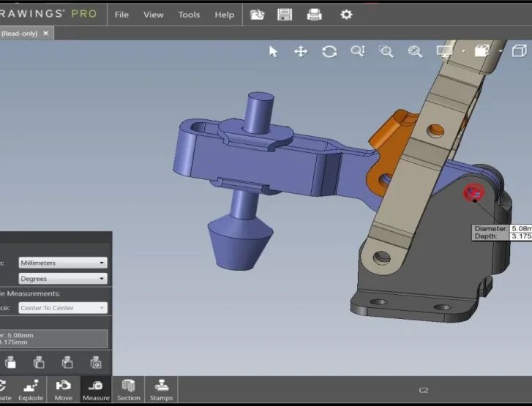
Task: Expand the display style dropdown arrow
Action: point(463,51)
